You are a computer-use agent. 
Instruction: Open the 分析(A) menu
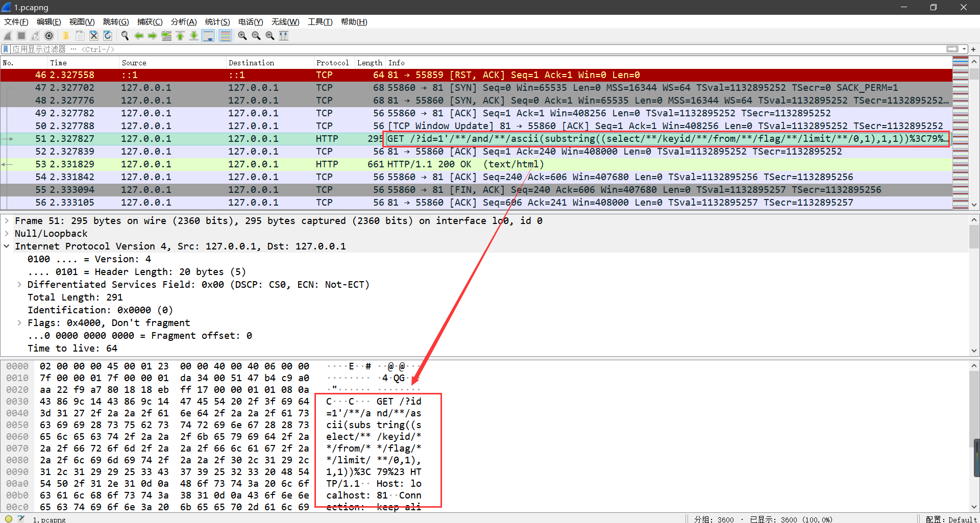[x=183, y=21]
